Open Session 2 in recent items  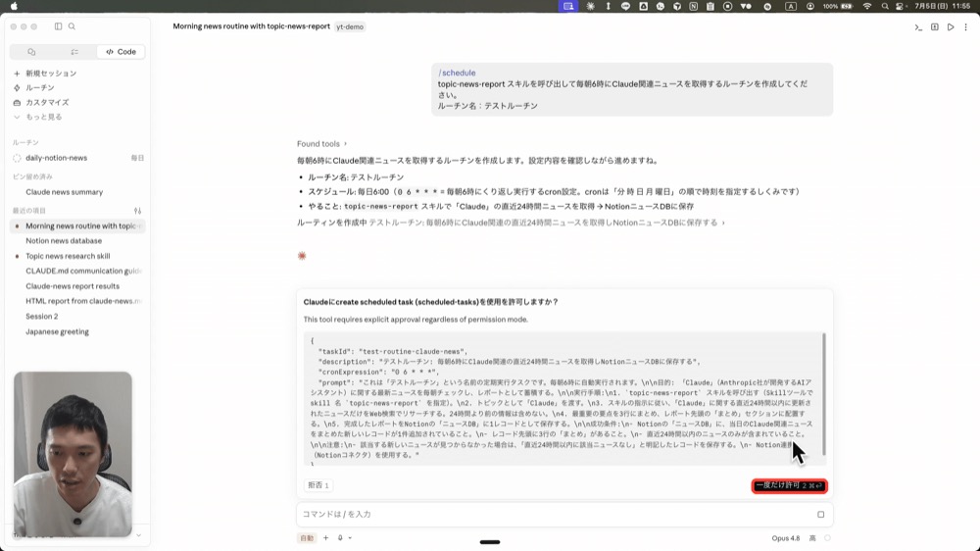point(42,317)
